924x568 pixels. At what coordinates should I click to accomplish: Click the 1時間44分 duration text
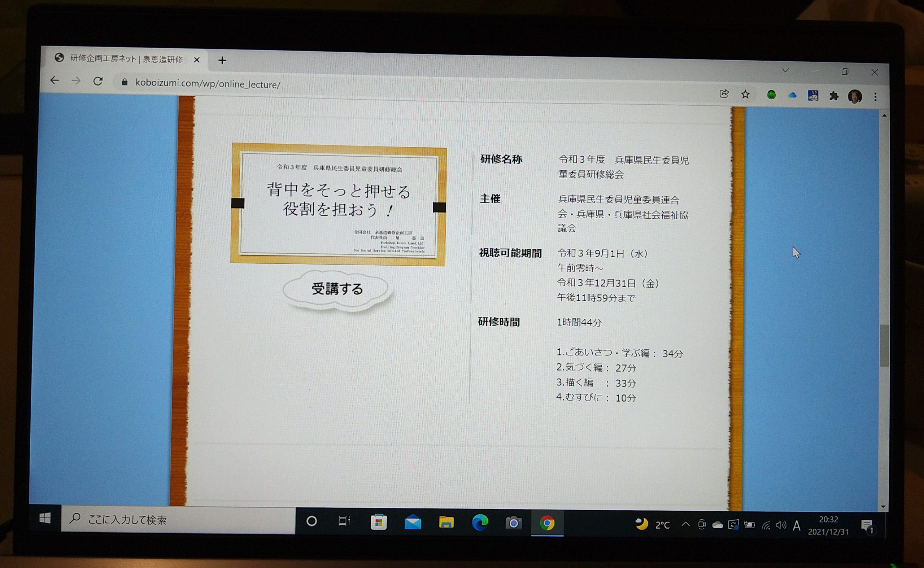coord(579,323)
